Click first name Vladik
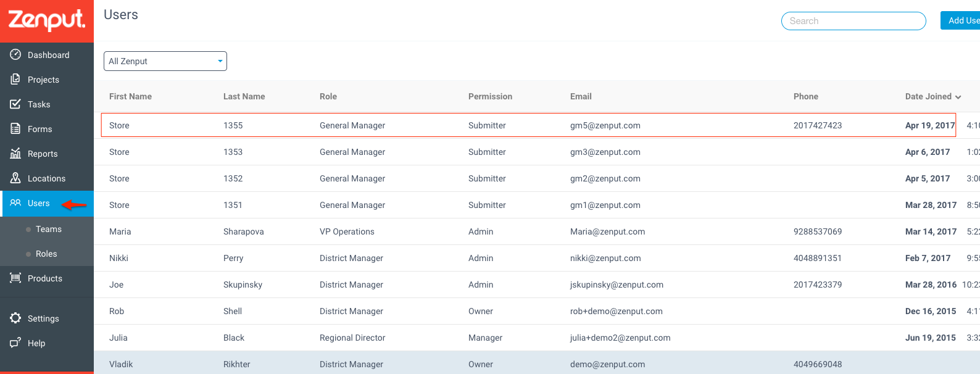The height and width of the screenshot is (374, 980). pyautogui.click(x=121, y=364)
